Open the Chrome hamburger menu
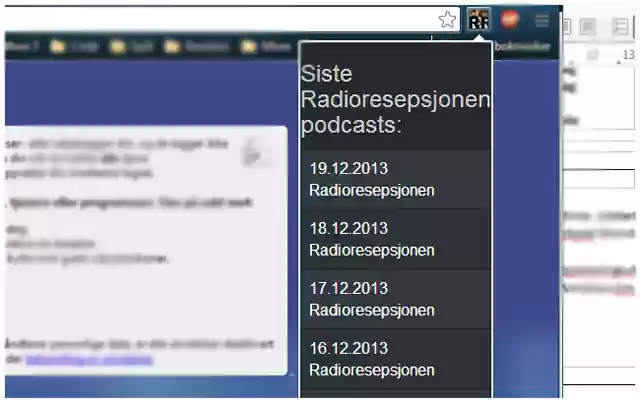 542,20
